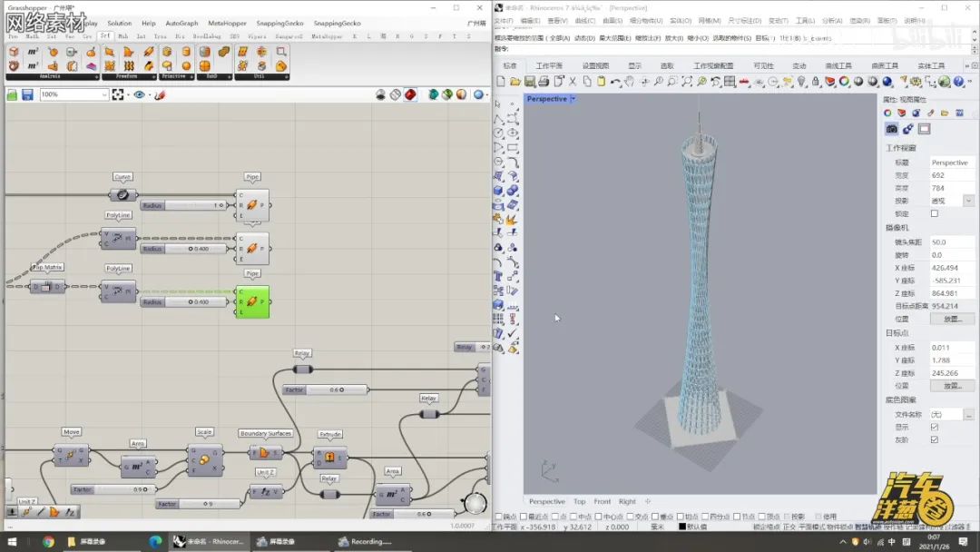Screen dimensions: 980x552
Task: Open file icon in Grasshopper canvas toolbar
Action: 12,94
